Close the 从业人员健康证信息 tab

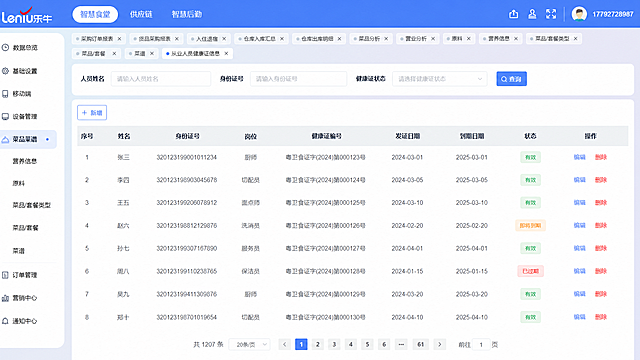pos(226,53)
